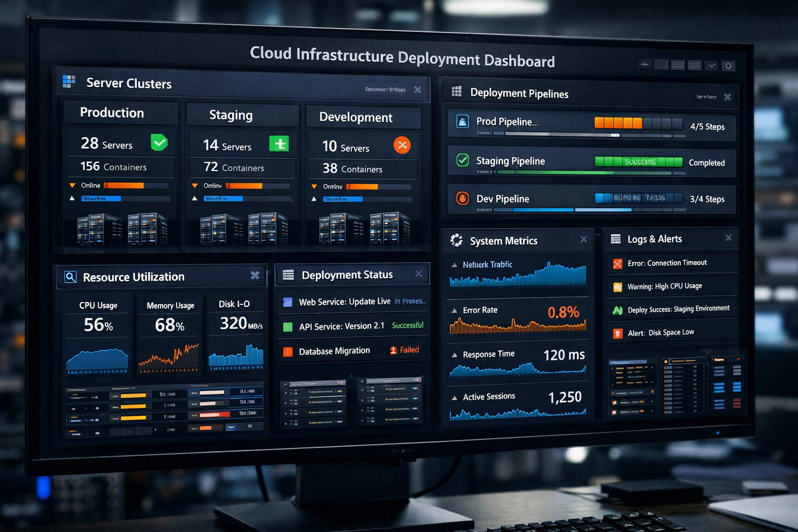Click the Database Migration failed user icon

click(393, 350)
